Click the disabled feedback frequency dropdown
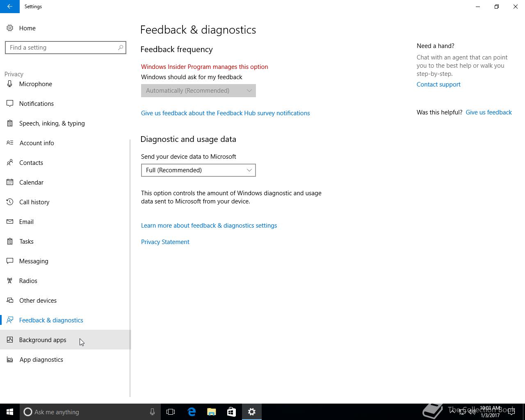This screenshot has width=525, height=420. [199, 91]
